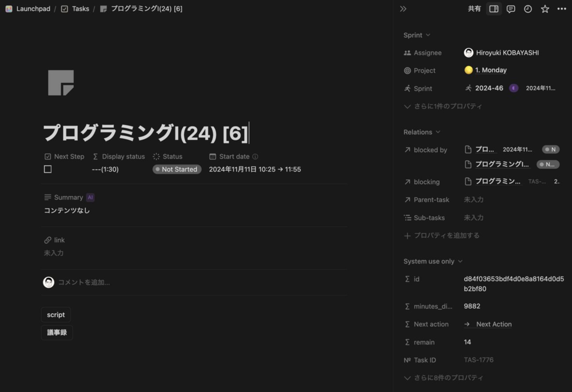Click Parent-task empty value 未入力
572x392 pixels.
click(x=473, y=200)
